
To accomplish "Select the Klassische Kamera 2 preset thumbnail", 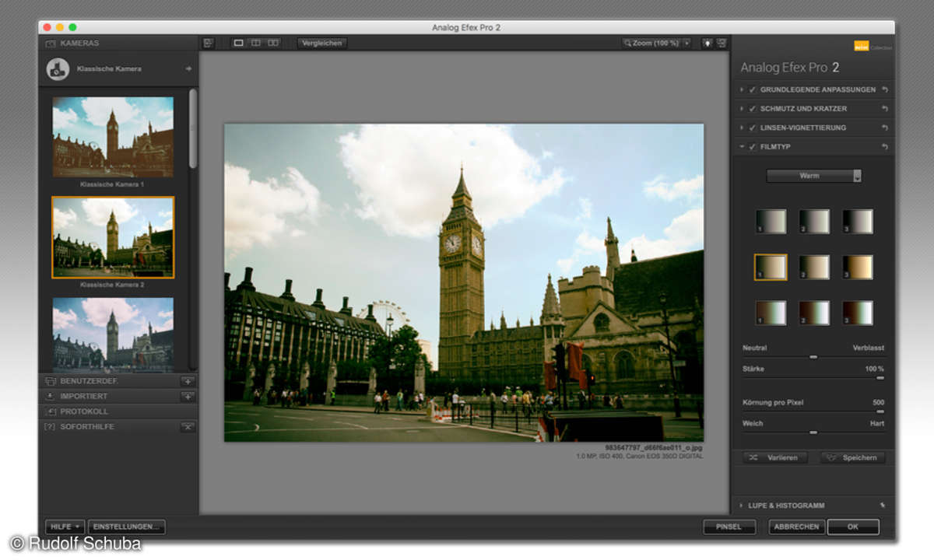I will pos(113,237).
